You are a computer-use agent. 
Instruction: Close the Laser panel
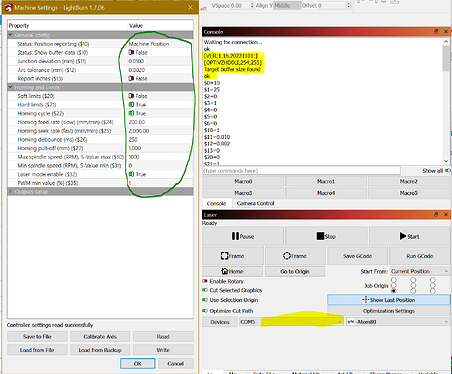point(446,214)
